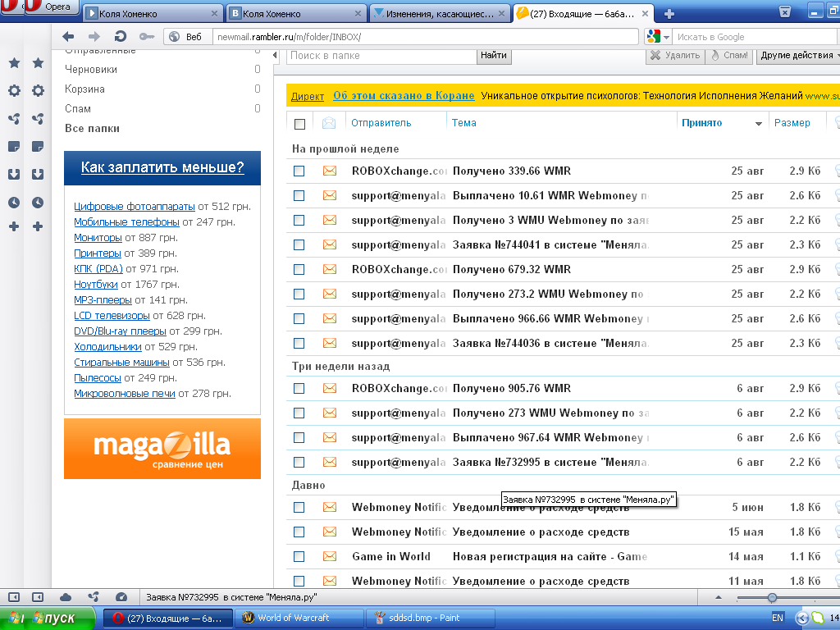Click the Opera Unite share icon in status bar
The width and height of the screenshot is (840, 630).
coord(94,597)
